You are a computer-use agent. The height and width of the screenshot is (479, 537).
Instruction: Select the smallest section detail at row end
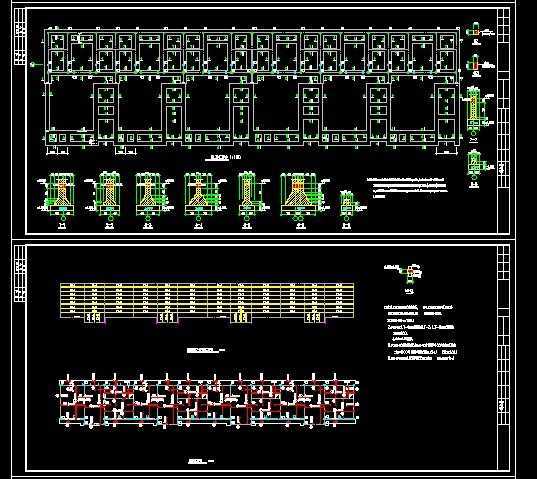[353, 210]
